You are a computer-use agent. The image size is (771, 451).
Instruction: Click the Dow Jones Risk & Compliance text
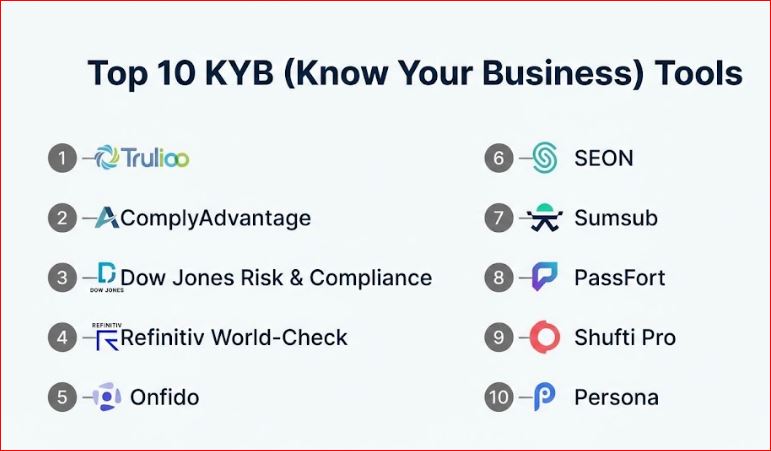(276, 278)
